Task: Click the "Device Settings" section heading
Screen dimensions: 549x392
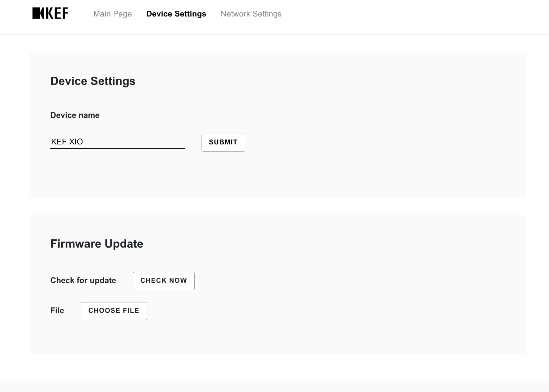Action: coord(93,81)
